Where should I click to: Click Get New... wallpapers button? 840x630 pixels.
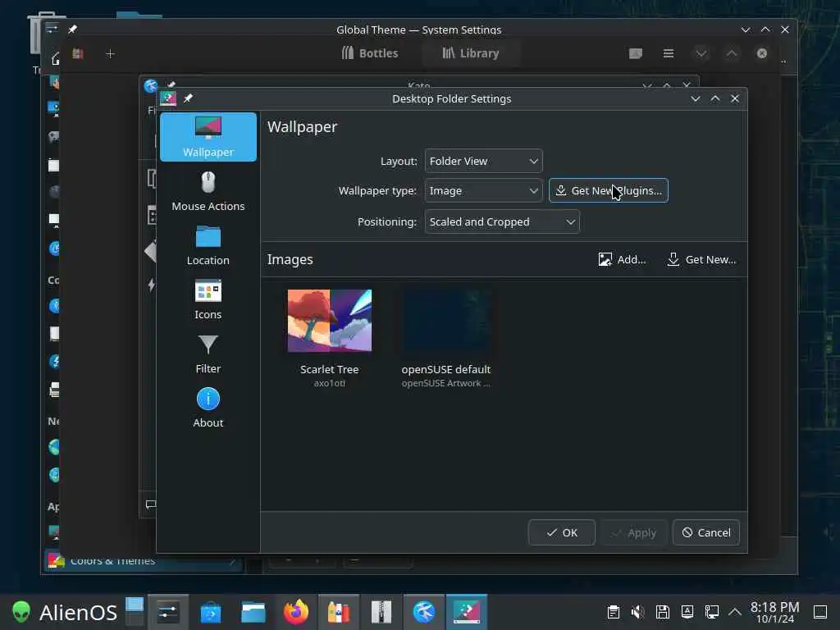pos(701,260)
